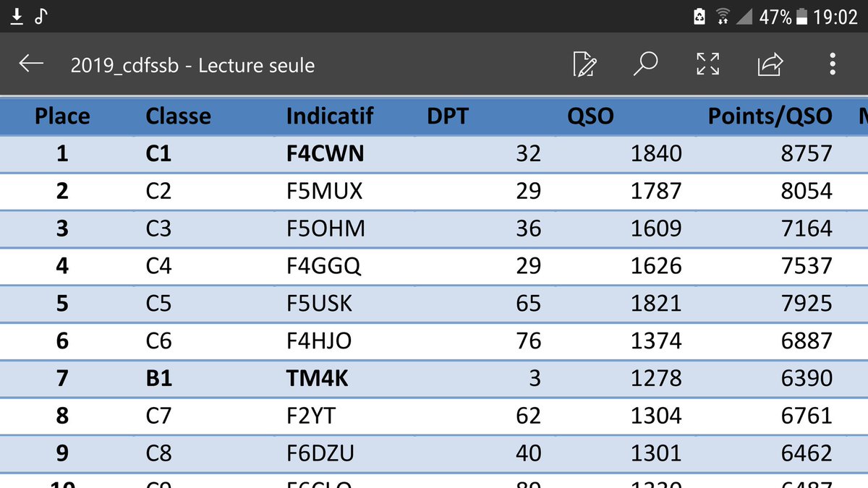Select cell TM4K
The image size is (868, 488).
click(x=318, y=378)
